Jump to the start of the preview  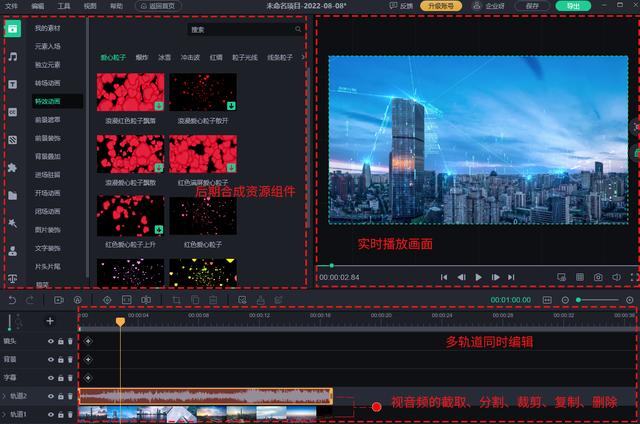point(444,277)
